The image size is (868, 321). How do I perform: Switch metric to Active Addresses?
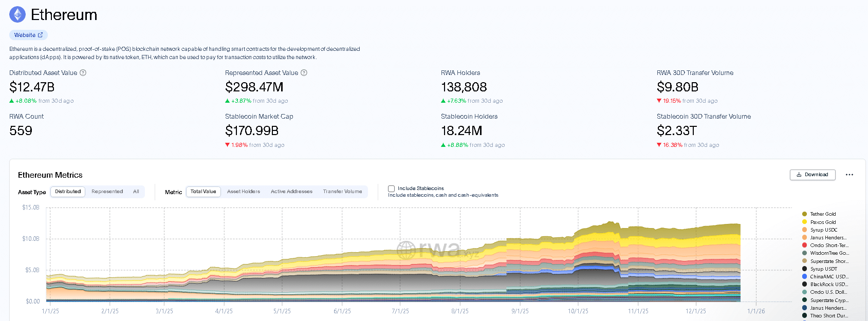(291, 192)
